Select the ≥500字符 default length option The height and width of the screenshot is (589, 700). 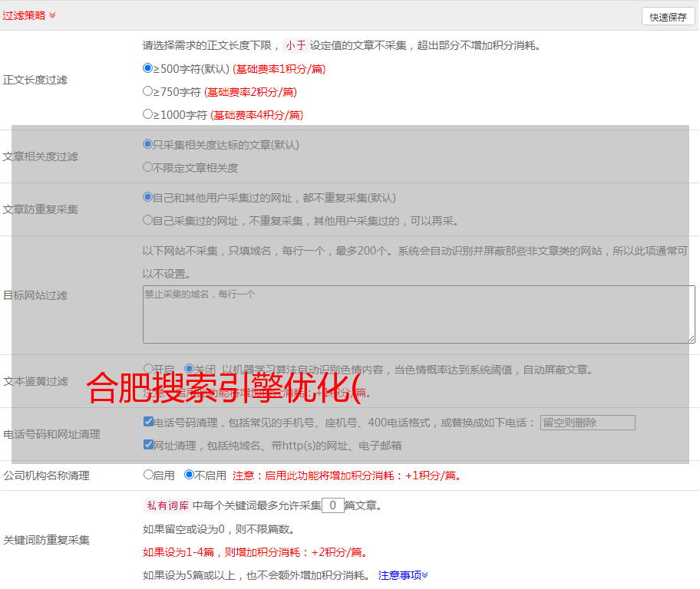148,68
